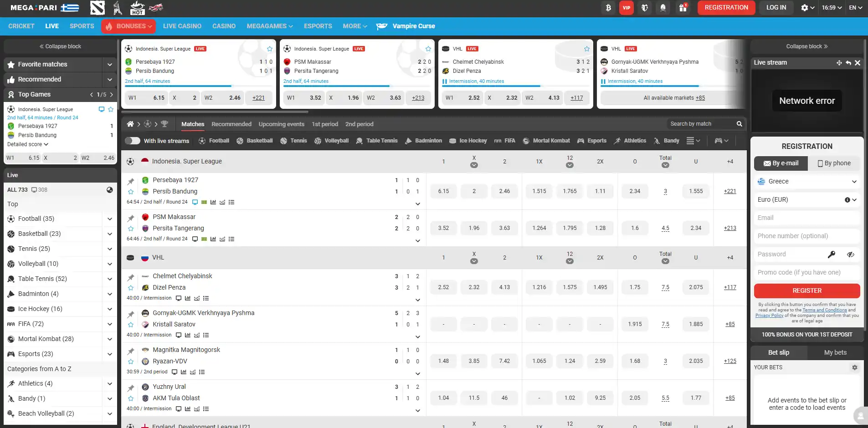The width and height of the screenshot is (868, 428).
Task: Open the Terms and Conditions link
Action: click(825, 310)
